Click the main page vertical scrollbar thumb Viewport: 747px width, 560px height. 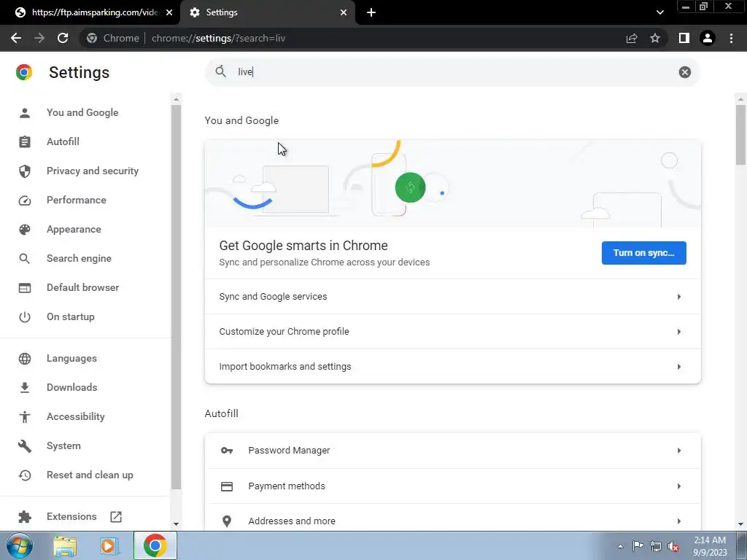(x=740, y=134)
